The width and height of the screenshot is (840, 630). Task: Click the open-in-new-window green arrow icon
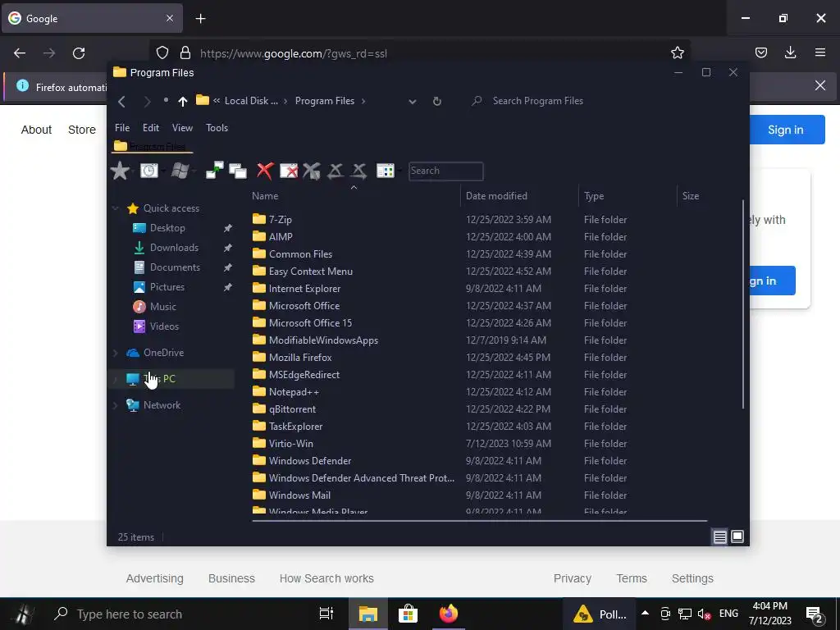pos(215,171)
